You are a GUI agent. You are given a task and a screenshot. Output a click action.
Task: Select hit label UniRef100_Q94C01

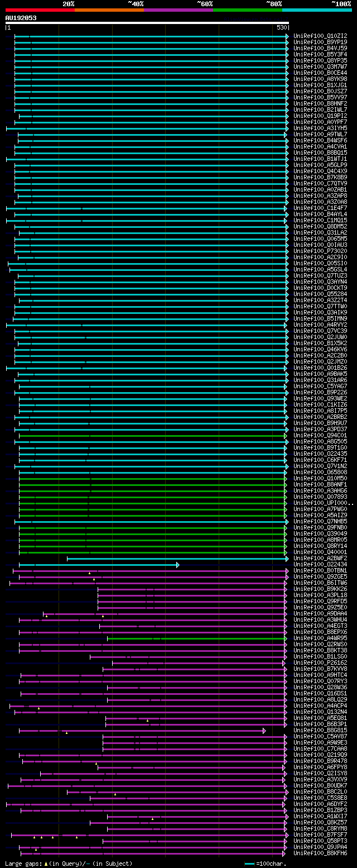point(320,435)
